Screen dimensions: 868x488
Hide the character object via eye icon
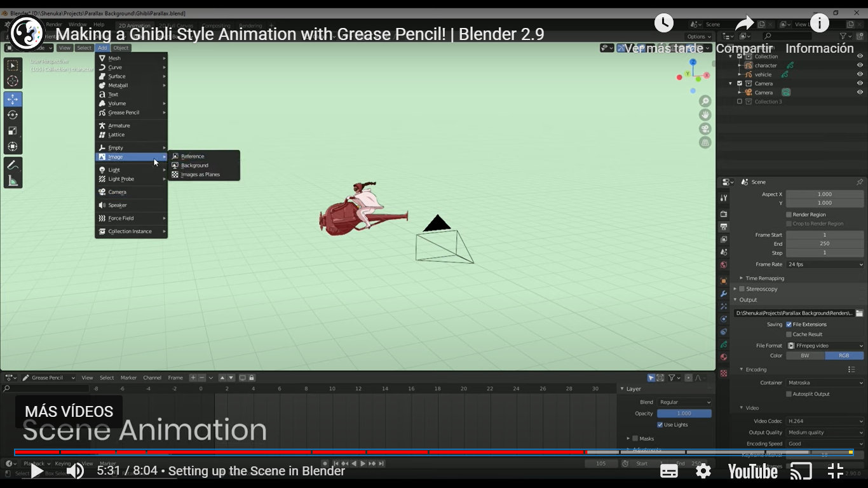(860, 65)
